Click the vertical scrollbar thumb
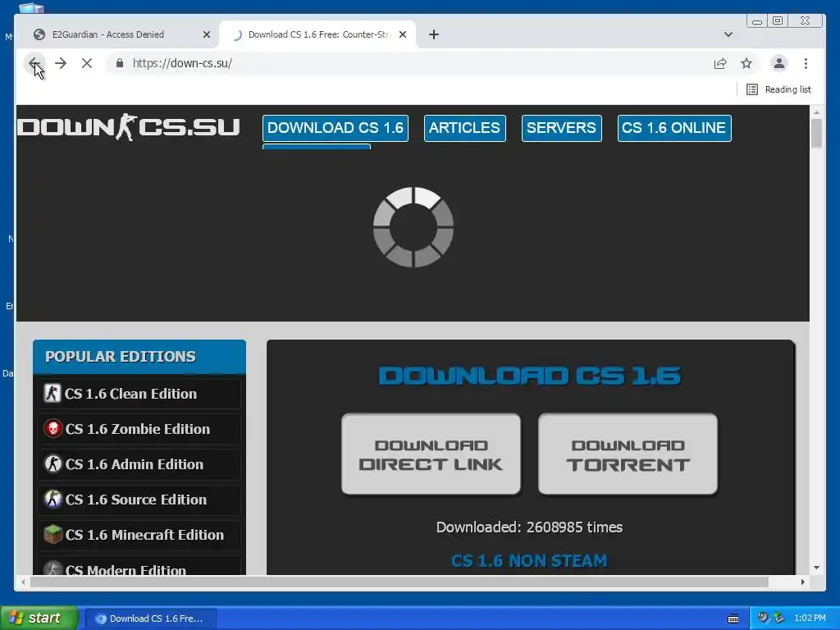This screenshot has width=840, height=630. tap(816, 134)
